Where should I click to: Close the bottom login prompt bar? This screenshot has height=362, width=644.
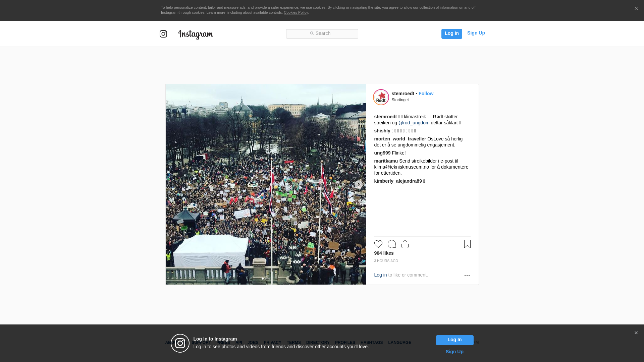coord(636,333)
